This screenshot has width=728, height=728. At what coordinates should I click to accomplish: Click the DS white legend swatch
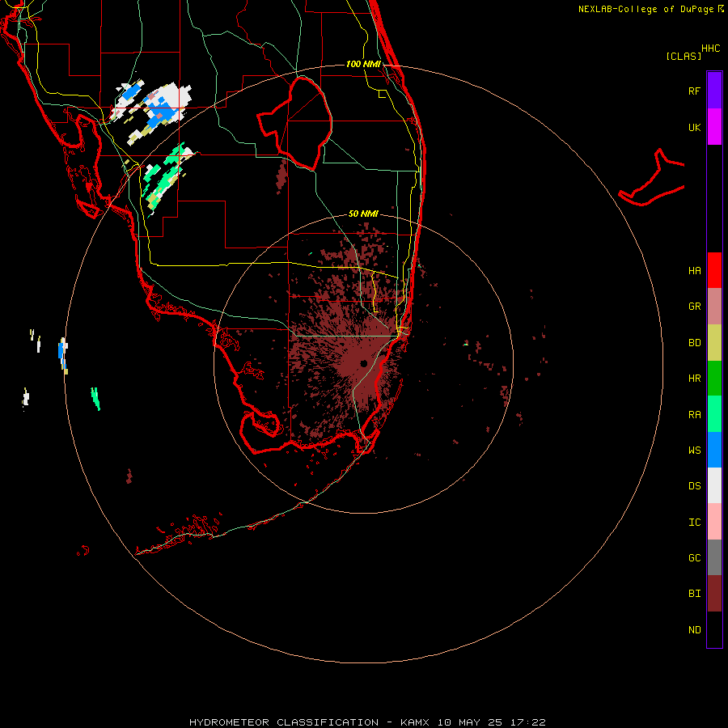coord(714,485)
